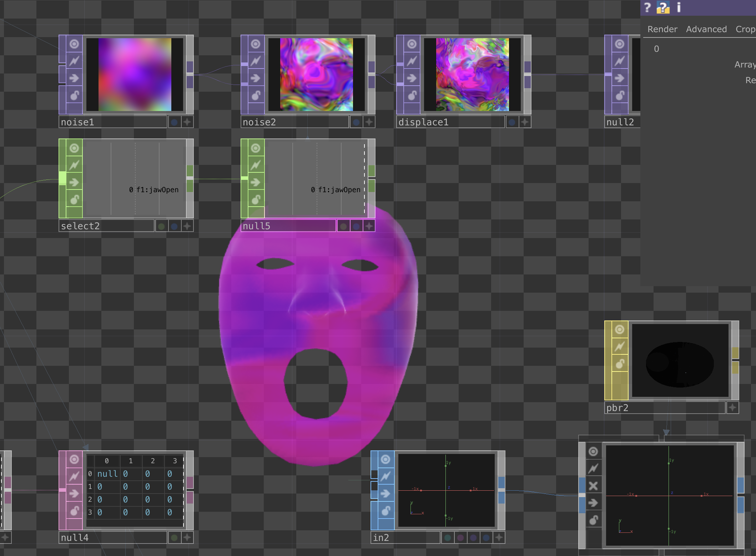Enable the Bypass flag on displace1
Viewport: 756px width, 556px height.
(x=412, y=60)
